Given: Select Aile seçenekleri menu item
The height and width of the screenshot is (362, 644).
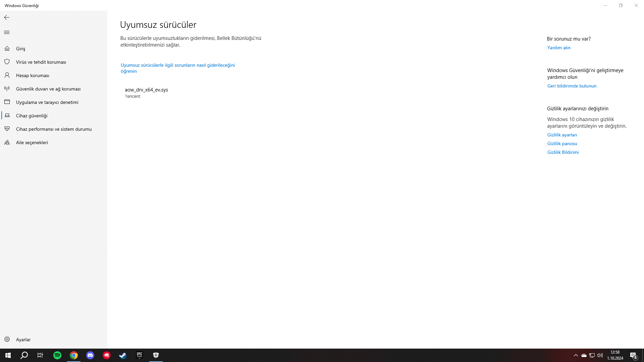Looking at the screenshot, I should 32,142.
